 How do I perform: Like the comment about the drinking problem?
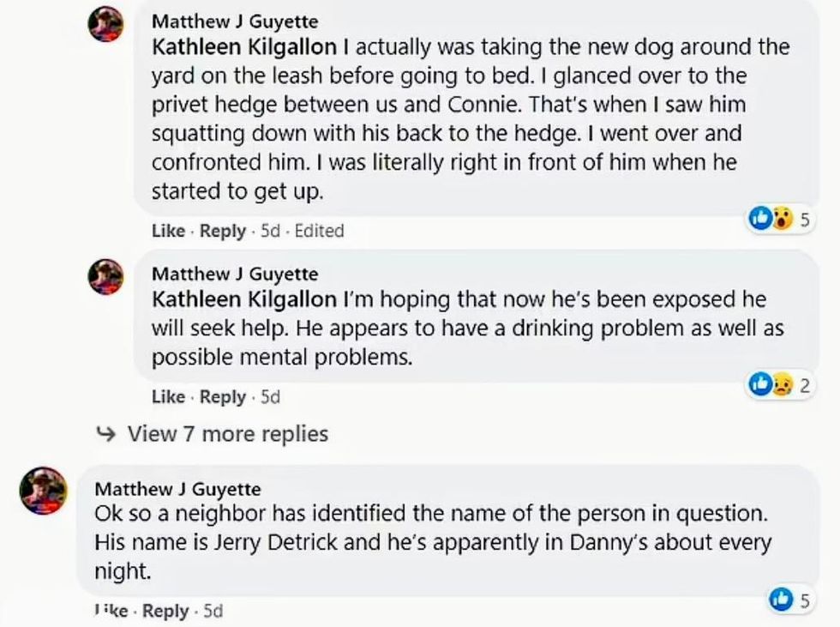(x=168, y=397)
